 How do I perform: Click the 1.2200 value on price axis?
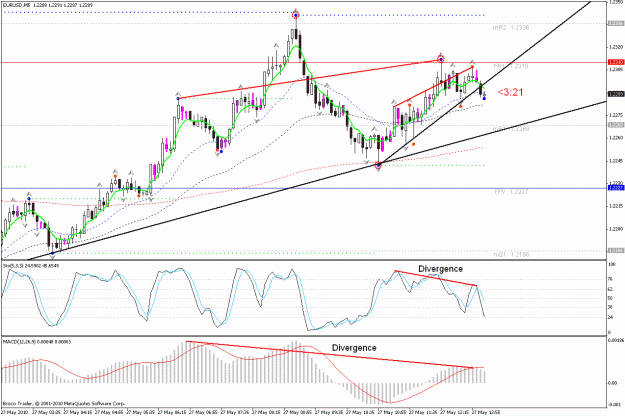(x=616, y=229)
